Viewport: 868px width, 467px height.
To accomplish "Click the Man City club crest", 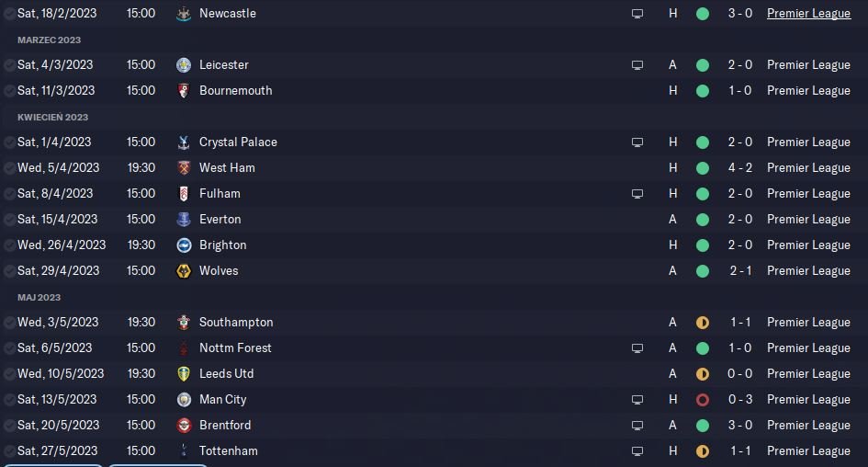I will 183,399.
